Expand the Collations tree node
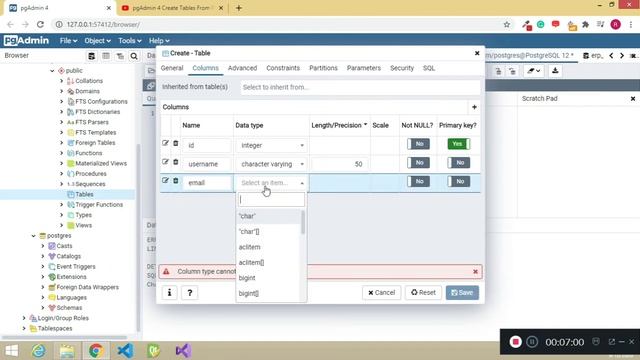 tap(62, 81)
